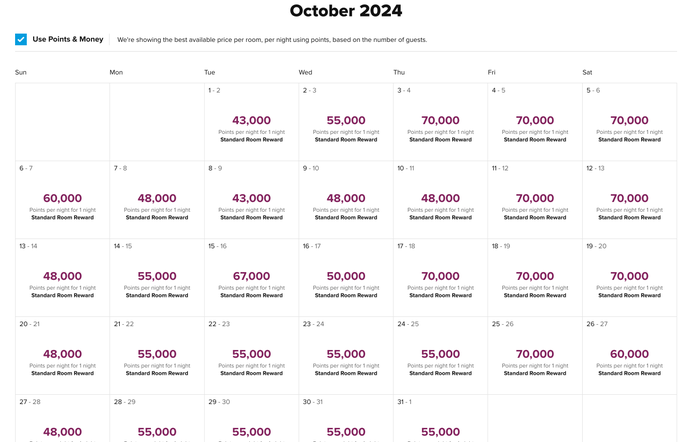Viewport: 700px width, 442px height.
Task: Click the 8 - 9 cell priced 43,000
Action: [x=251, y=200]
